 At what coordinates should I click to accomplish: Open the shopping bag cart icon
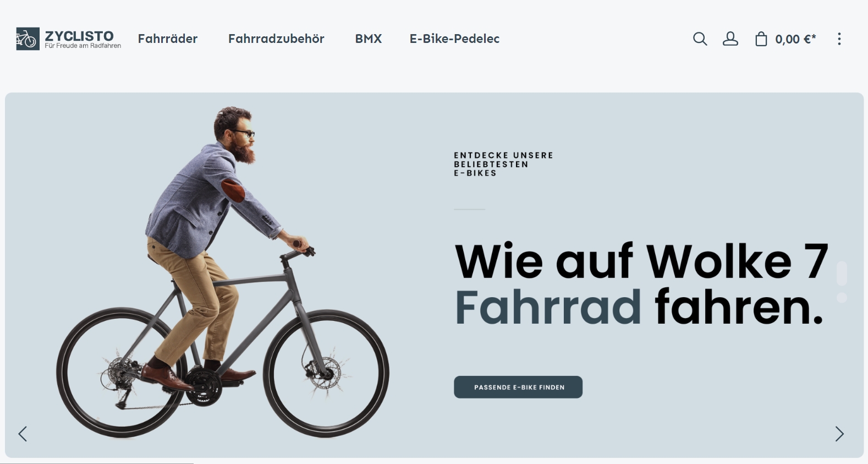[761, 39]
